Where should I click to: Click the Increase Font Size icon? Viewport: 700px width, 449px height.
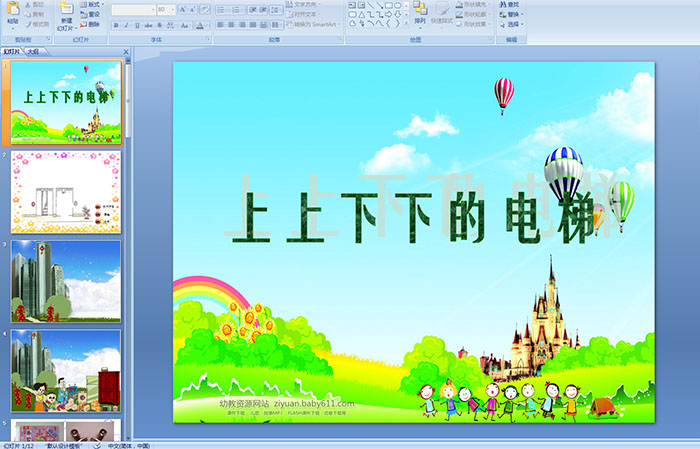(182, 10)
